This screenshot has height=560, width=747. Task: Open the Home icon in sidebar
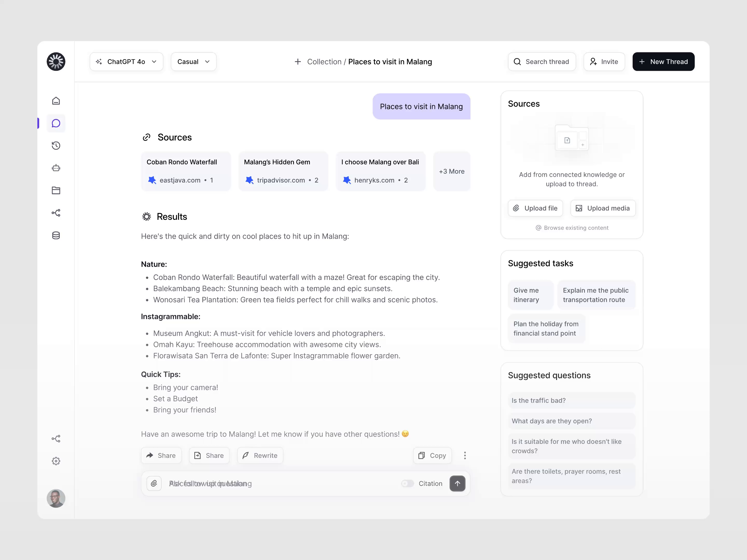[56, 101]
